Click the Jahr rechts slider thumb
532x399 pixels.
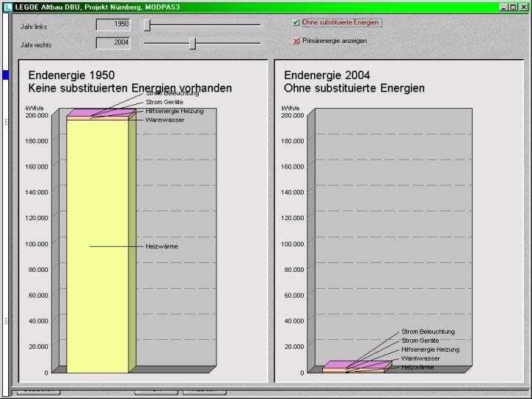192,44
